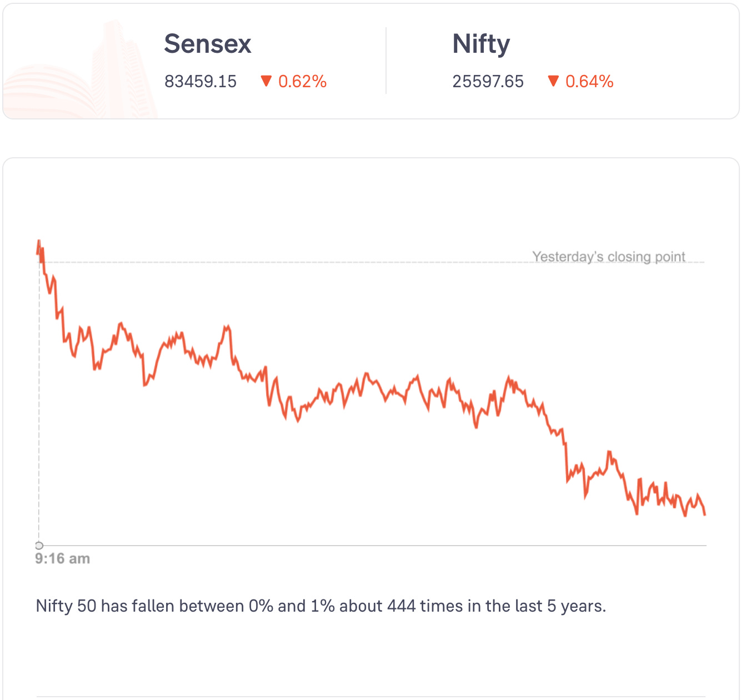Select the Sensex 0.62% change figure
Screen dimensions: 741x700
[302, 82]
